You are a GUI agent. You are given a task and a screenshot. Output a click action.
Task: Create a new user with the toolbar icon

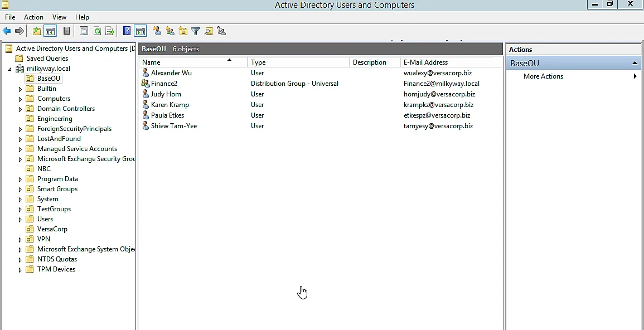coord(157,31)
